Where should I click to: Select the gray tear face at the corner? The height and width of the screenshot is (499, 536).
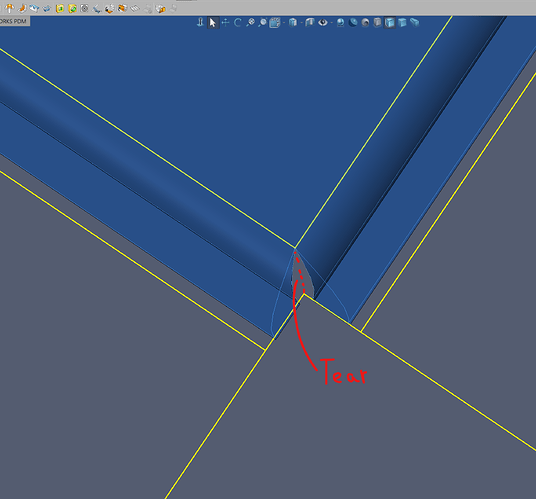(303, 279)
